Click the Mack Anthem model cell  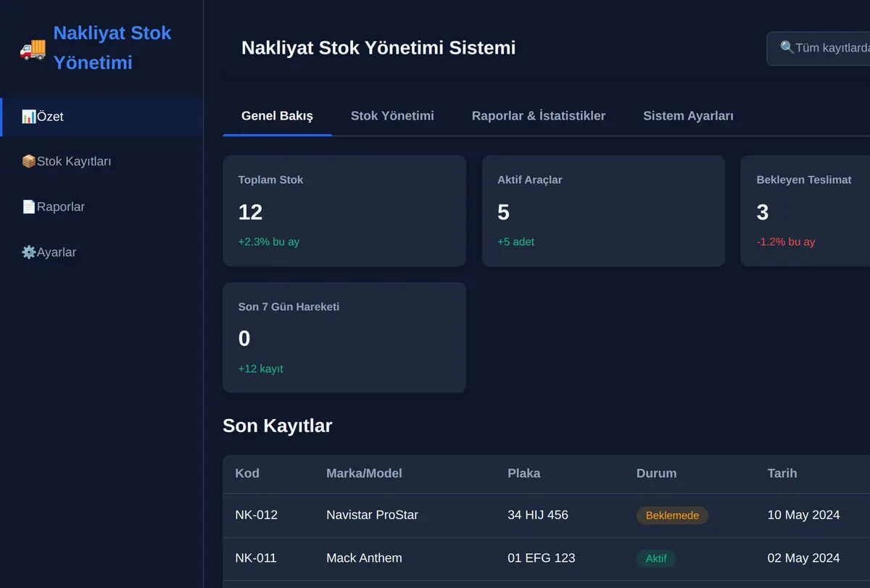point(364,558)
